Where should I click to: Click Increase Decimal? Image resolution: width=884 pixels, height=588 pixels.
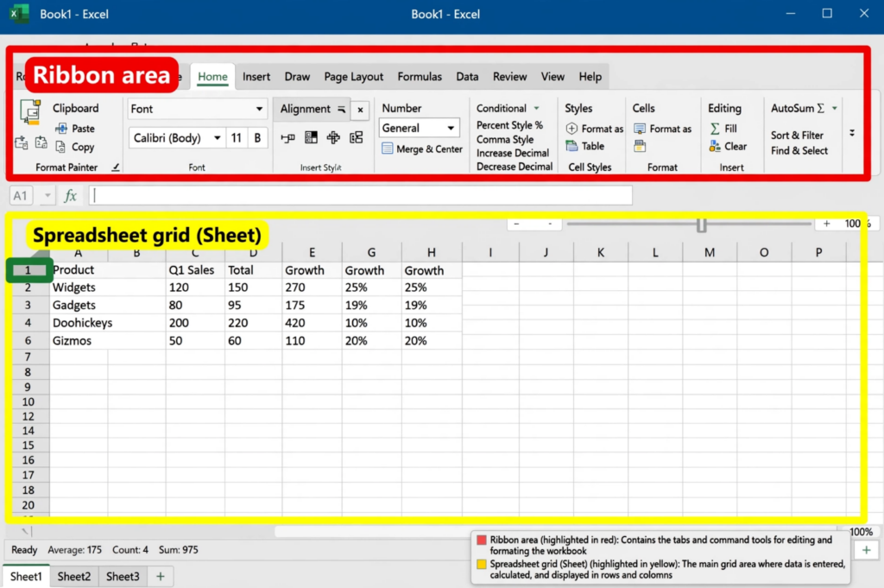click(513, 153)
